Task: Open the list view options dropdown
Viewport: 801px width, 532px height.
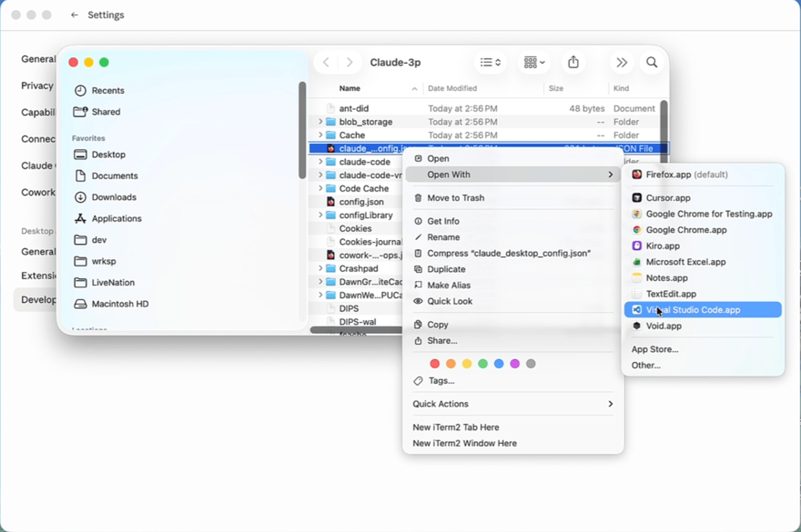Action: tap(491, 62)
